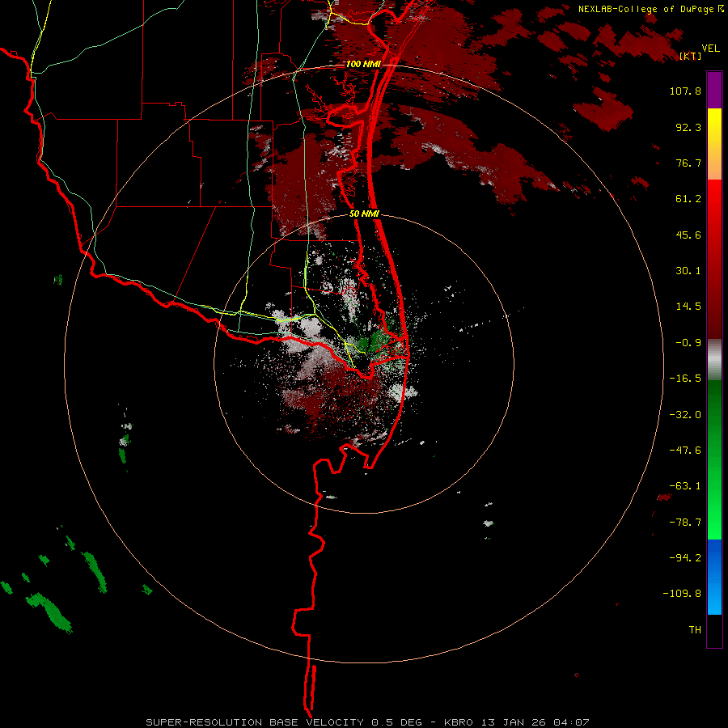Click the TH legend label
Viewport: 728px width, 728px height.
coord(695,630)
